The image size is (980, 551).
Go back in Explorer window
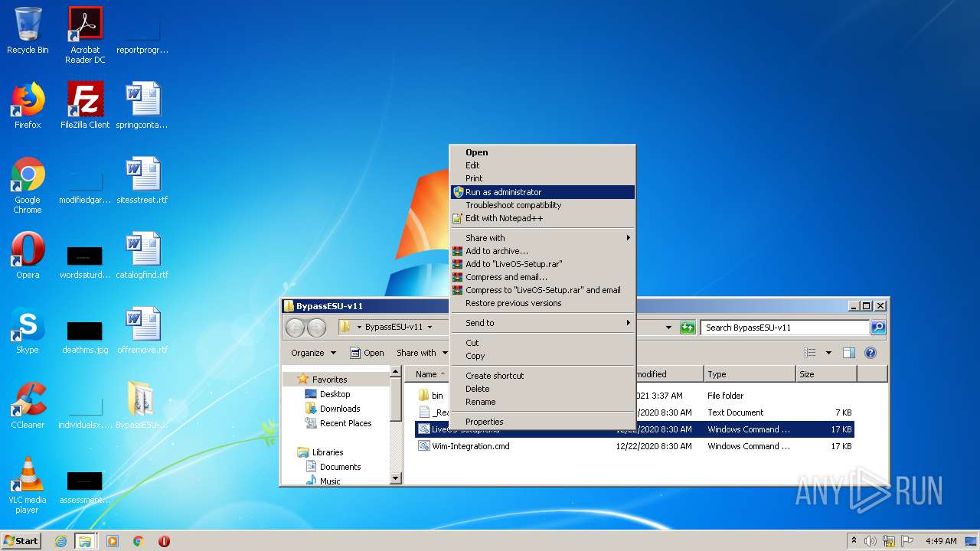pyautogui.click(x=295, y=328)
